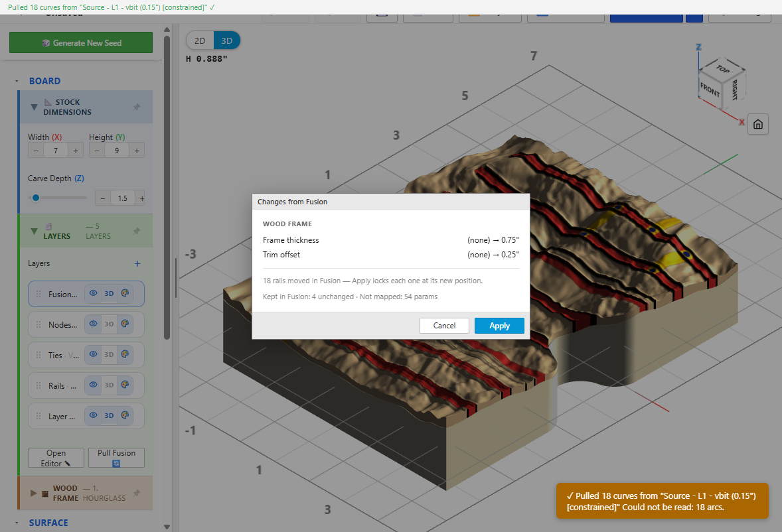Click the Carve Depth slider handle
The width and height of the screenshot is (782, 532).
click(x=36, y=198)
